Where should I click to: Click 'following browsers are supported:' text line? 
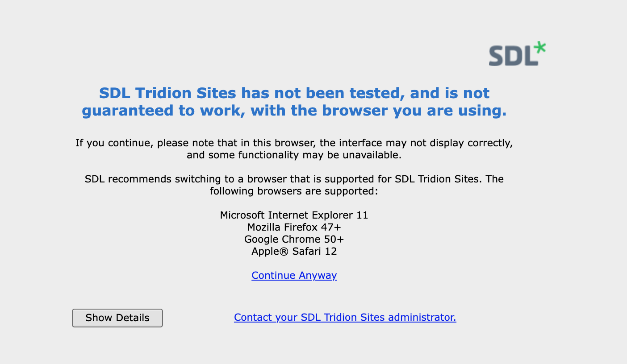click(x=294, y=191)
